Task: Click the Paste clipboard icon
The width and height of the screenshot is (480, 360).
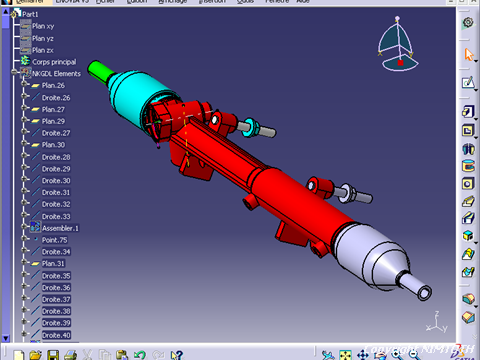Action: (x=122, y=355)
